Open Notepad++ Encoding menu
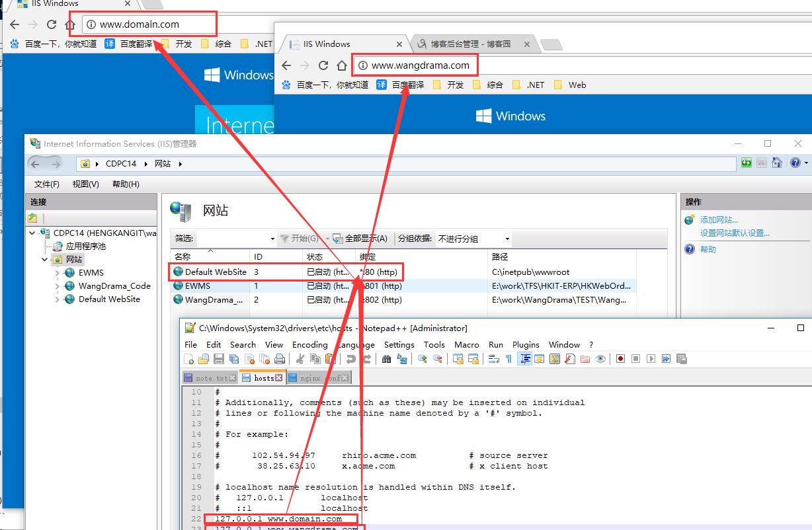 click(309, 344)
